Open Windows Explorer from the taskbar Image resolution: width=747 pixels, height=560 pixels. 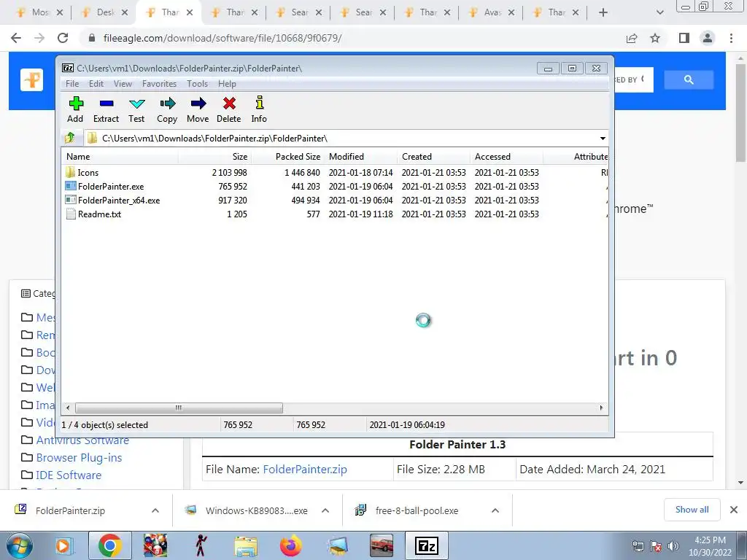click(246, 545)
